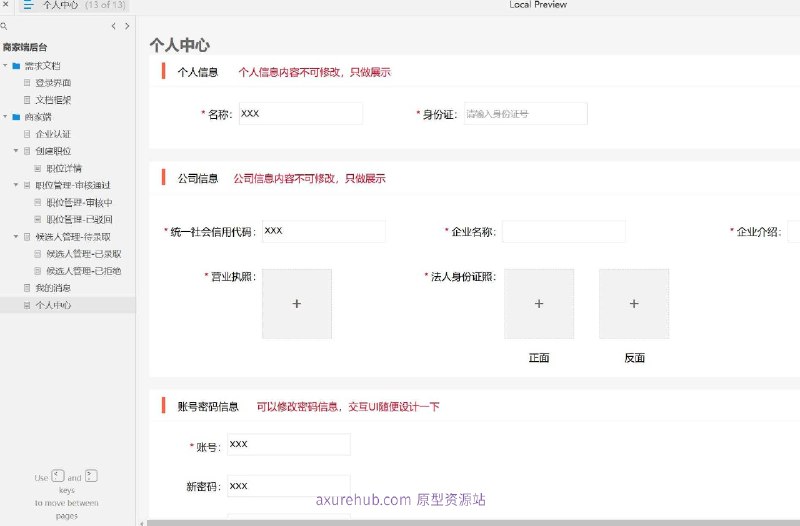The height and width of the screenshot is (526, 800).
Task: Open the 文档框架 page
Action: click(53, 100)
